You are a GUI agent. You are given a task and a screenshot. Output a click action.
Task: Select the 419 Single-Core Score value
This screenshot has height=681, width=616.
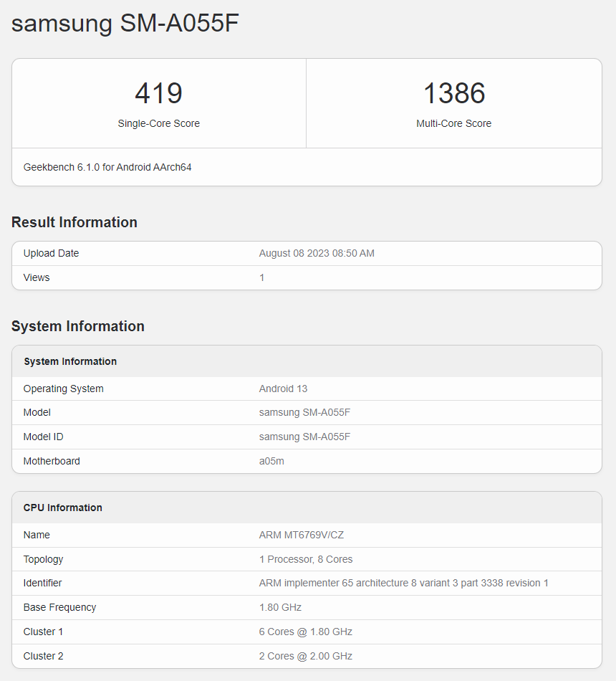(x=158, y=93)
